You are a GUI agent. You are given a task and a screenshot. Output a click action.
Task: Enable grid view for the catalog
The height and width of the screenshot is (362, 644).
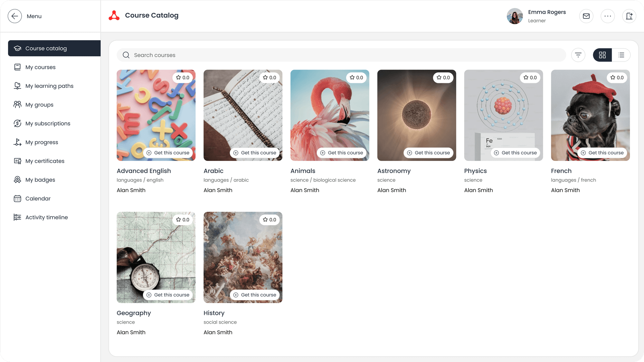tap(602, 55)
